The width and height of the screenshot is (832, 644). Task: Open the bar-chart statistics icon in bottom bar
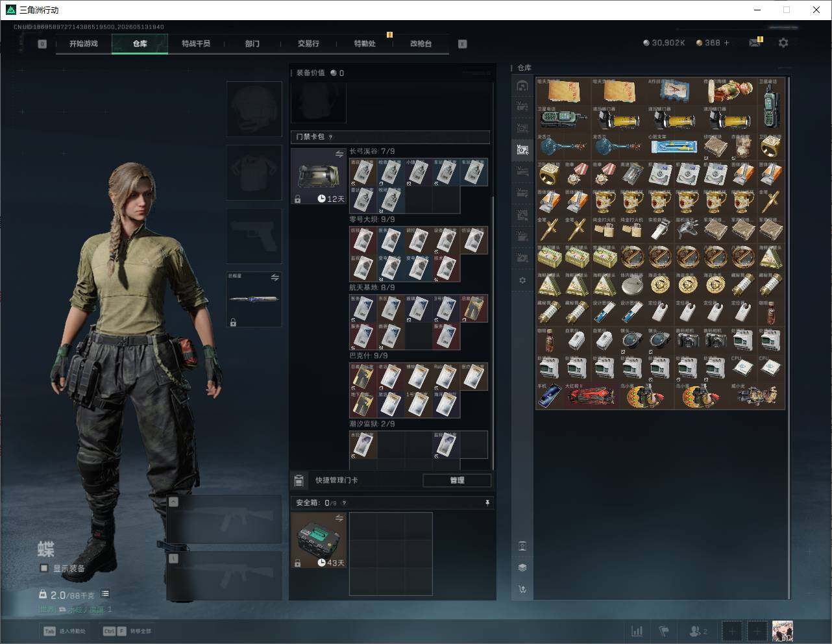(637, 631)
